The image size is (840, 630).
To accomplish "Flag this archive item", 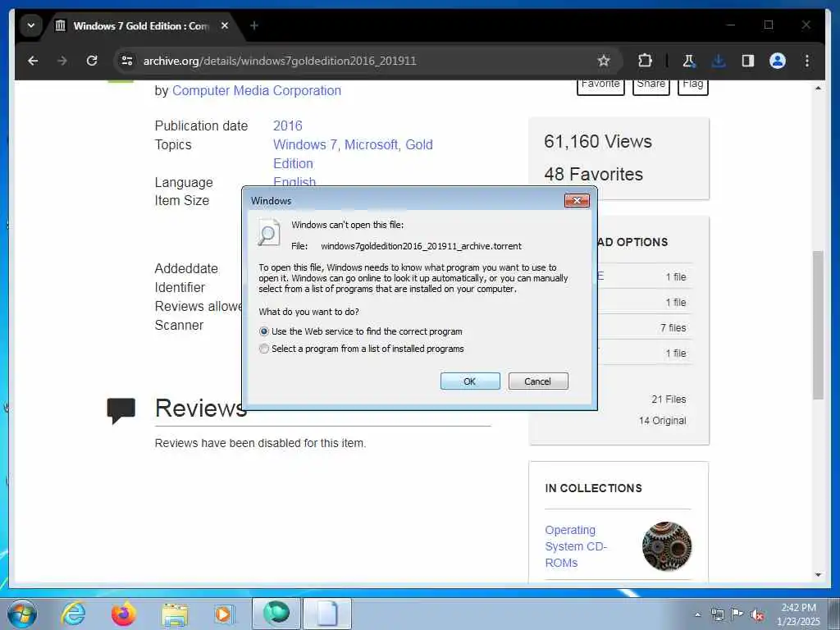I will 692,84.
